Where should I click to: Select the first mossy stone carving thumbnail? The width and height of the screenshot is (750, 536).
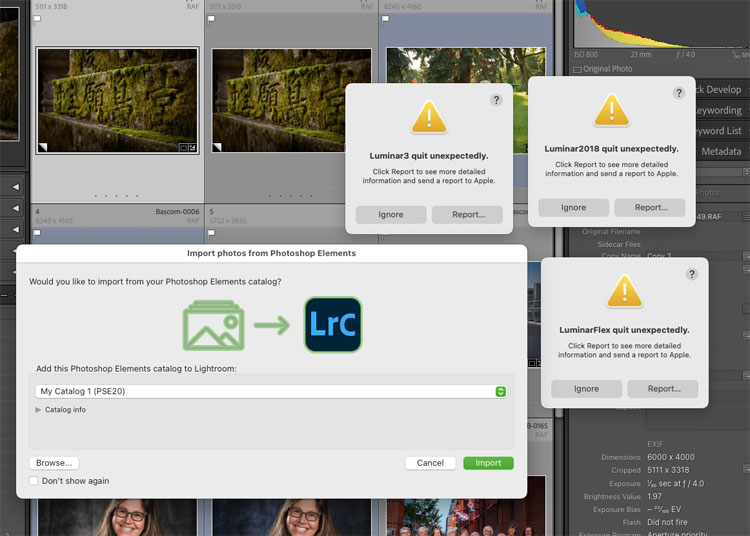117,100
